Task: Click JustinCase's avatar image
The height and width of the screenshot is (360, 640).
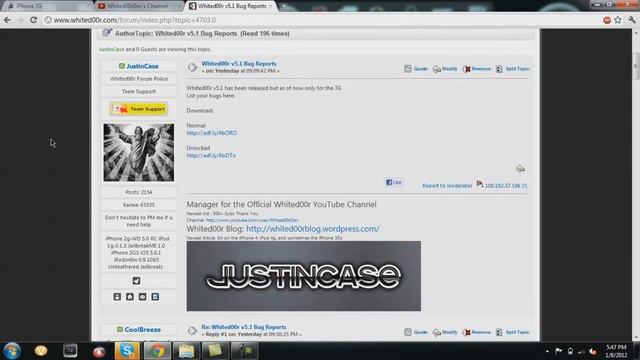Action: tap(139, 153)
